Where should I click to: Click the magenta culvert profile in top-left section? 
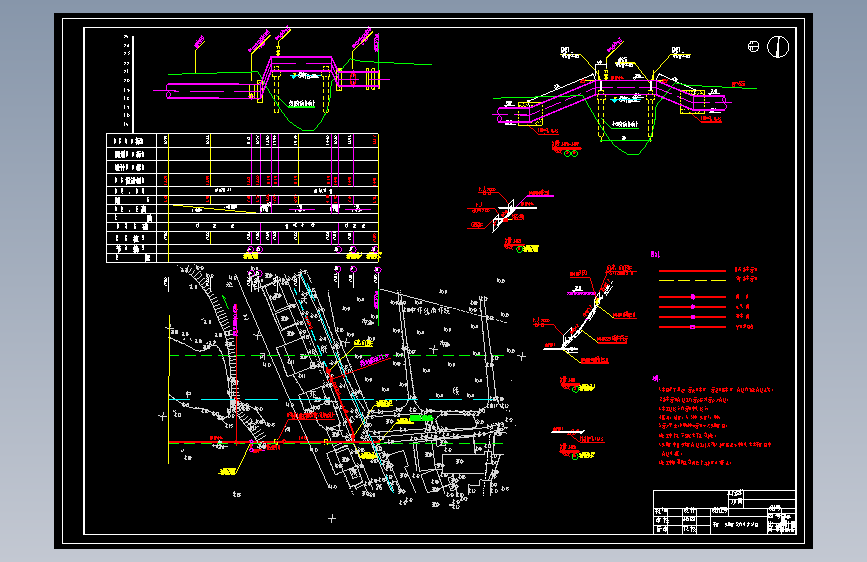point(273,80)
